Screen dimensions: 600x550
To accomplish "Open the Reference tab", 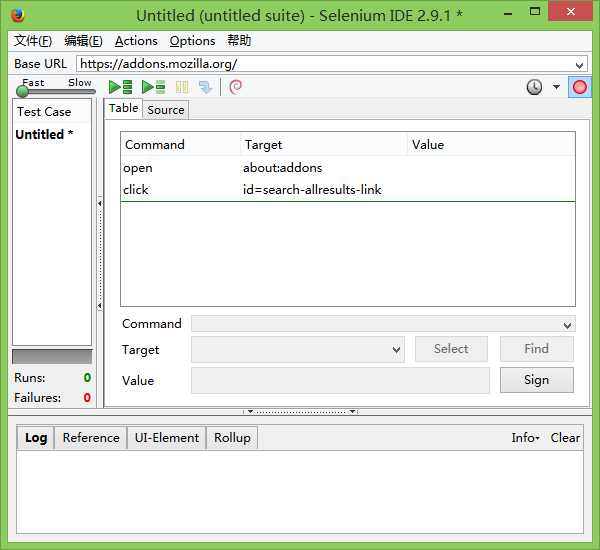I will click(91, 437).
